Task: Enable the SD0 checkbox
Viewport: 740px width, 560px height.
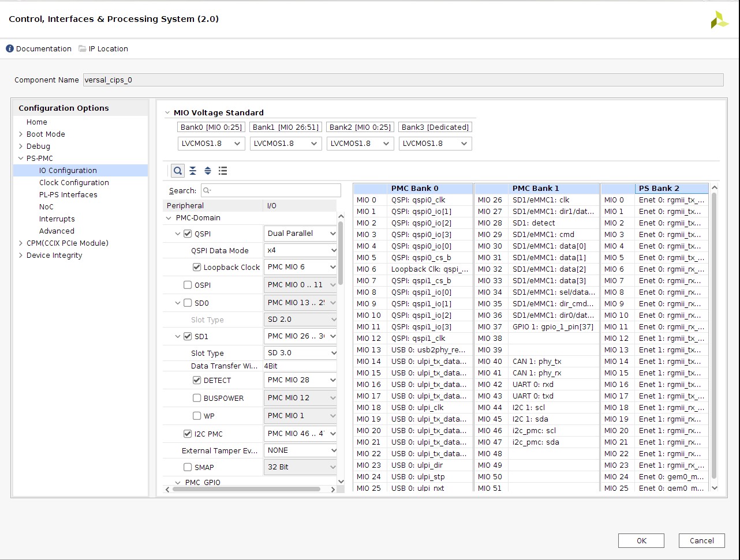Action: point(188,303)
